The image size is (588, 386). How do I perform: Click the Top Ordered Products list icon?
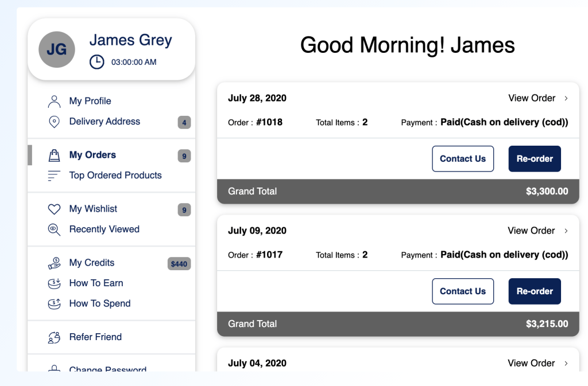click(53, 176)
